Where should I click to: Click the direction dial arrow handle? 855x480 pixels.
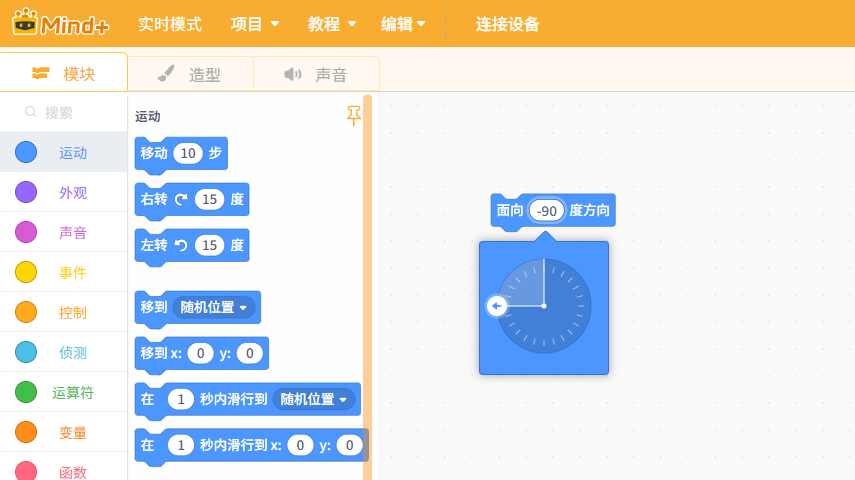point(497,306)
